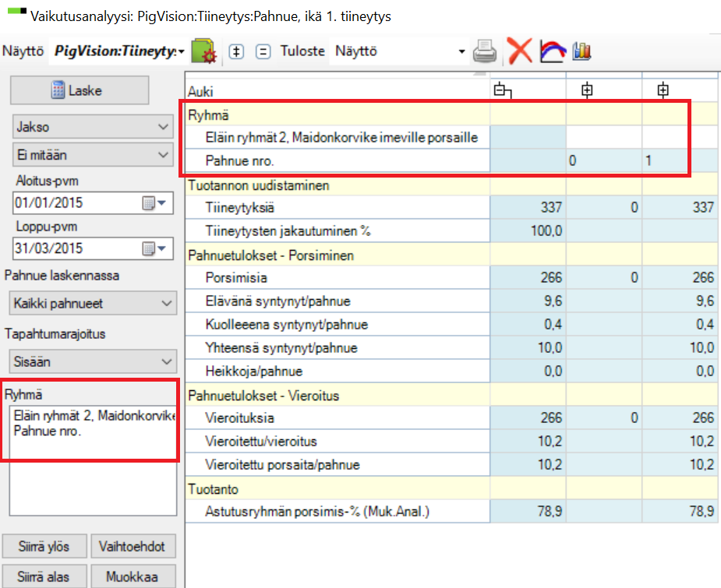Click the Tuotanto section header
The image size is (721, 588).
tap(213, 489)
